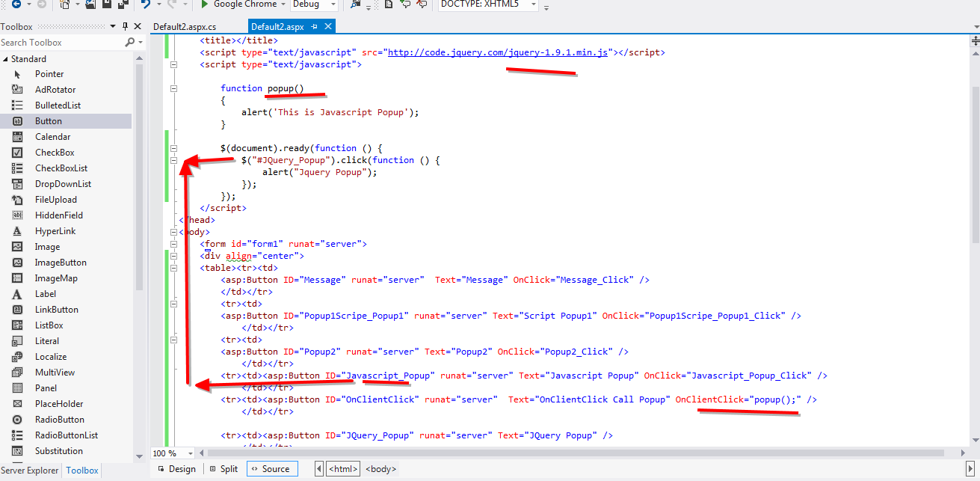Select the ImageMap control in the Toolbox

click(x=66, y=278)
